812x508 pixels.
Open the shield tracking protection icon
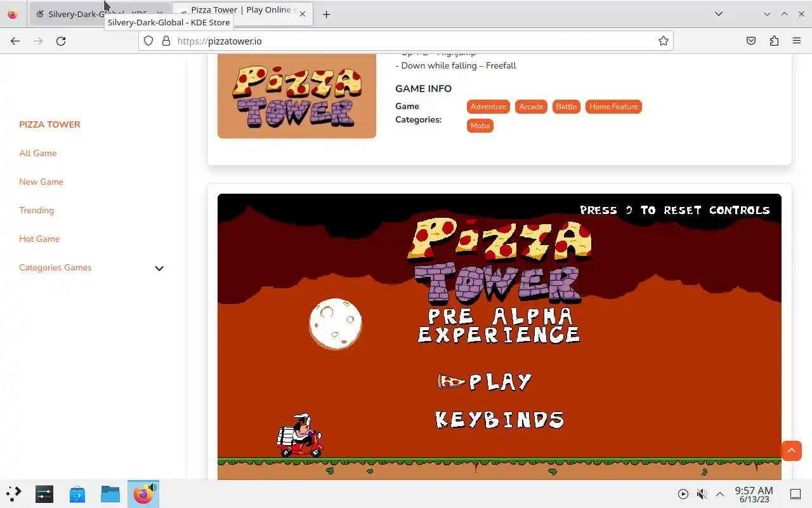tap(148, 41)
